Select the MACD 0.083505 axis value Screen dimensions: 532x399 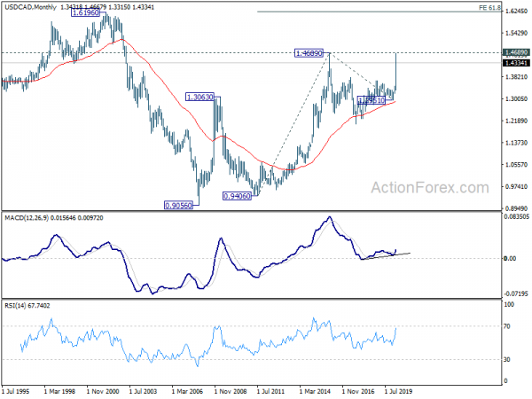(517, 216)
